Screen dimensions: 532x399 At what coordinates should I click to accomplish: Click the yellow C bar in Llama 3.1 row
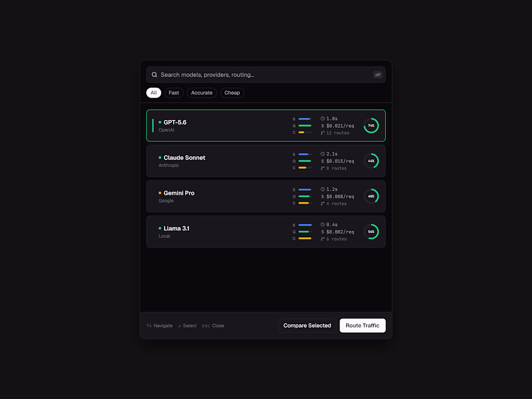point(305,238)
